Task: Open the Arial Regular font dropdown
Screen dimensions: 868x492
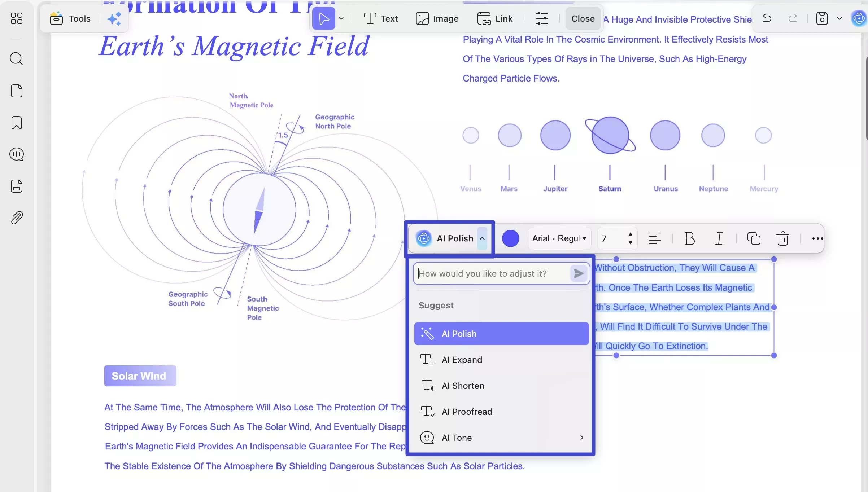Action: (559, 238)
